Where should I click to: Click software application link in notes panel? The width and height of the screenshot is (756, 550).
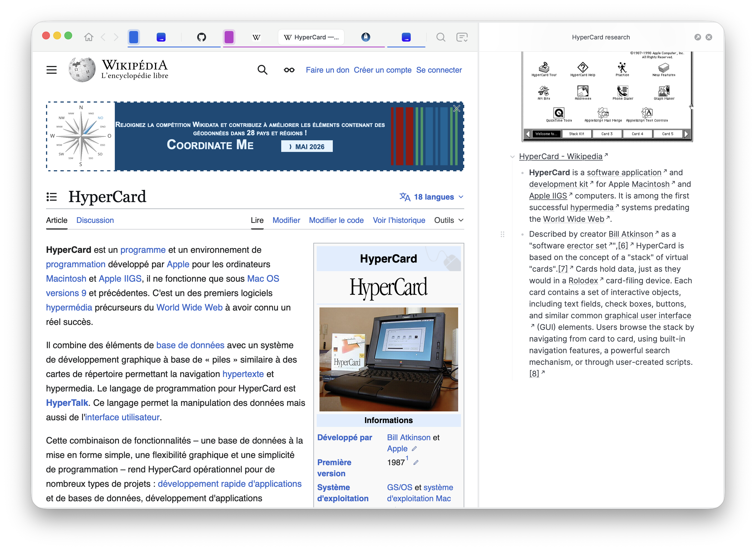[x=624, y=172]
